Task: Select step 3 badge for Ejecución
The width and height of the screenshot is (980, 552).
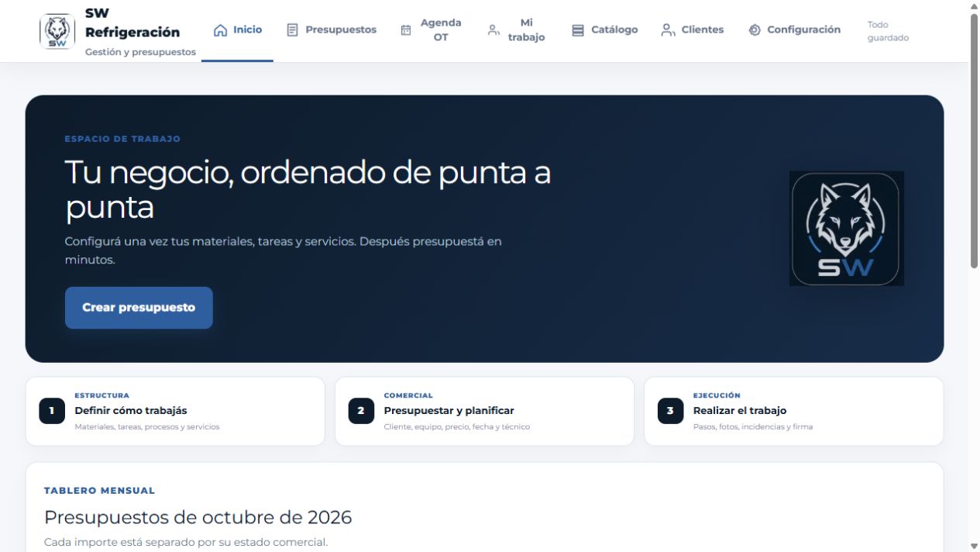Action: tap(670, 411)
